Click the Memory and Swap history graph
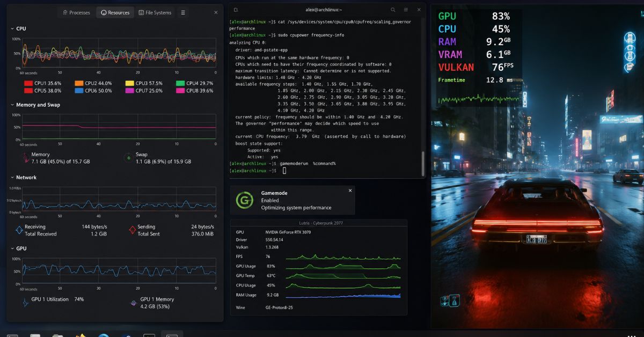Image resolution: width=644 pixels, height=337 pixels. pyautogui.click(x=119, y=127)
